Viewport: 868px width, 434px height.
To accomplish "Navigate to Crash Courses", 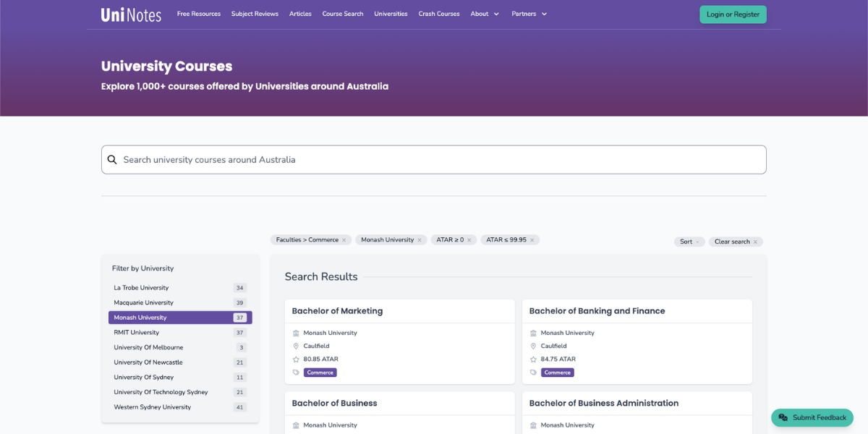I will [438, 13].
